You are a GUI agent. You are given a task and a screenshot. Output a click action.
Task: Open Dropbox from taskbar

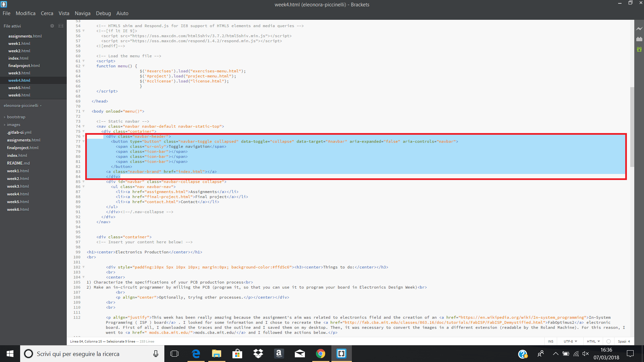click(258, 354)
